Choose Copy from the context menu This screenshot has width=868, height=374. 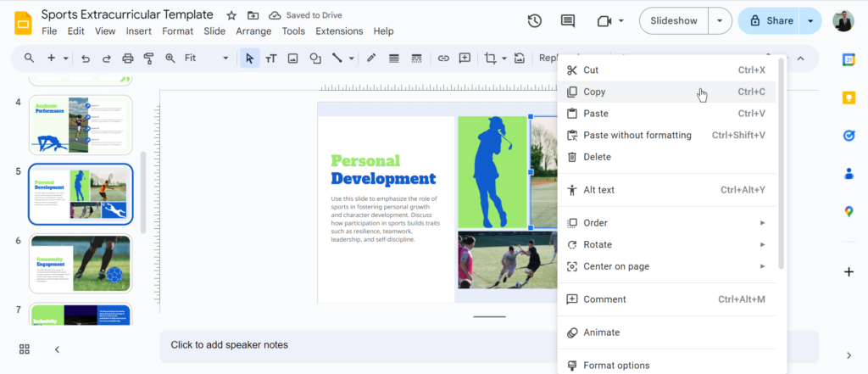click(x=595, y=92)
